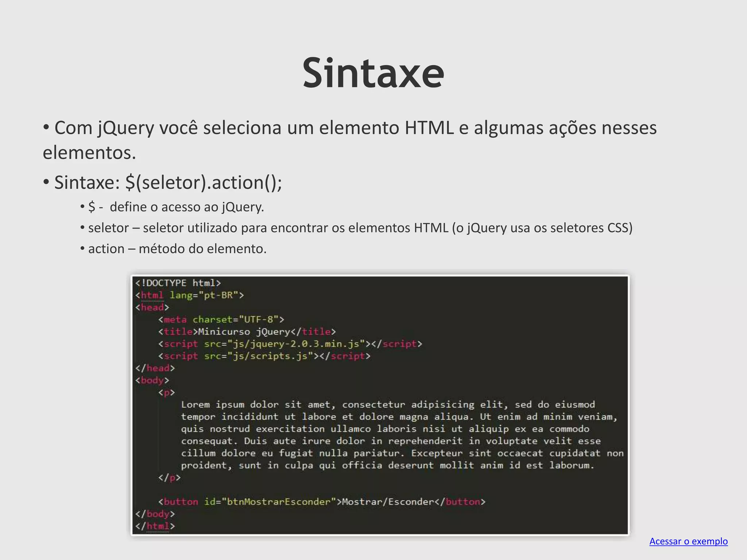Viewport: 747px width, 560px height.
Task: Click the '<!DOCTYPE html>' code line
Action: 178,283
